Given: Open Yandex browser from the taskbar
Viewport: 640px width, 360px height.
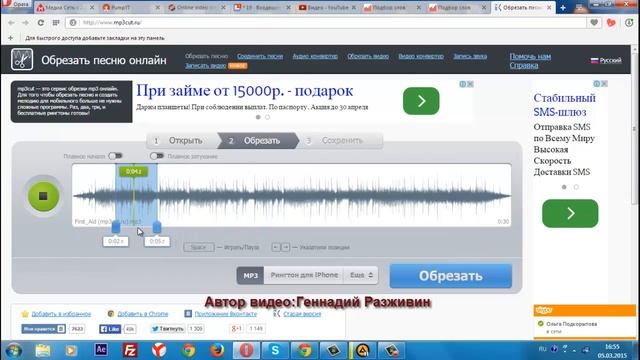Looking at the screenshot, I should 159,350.
